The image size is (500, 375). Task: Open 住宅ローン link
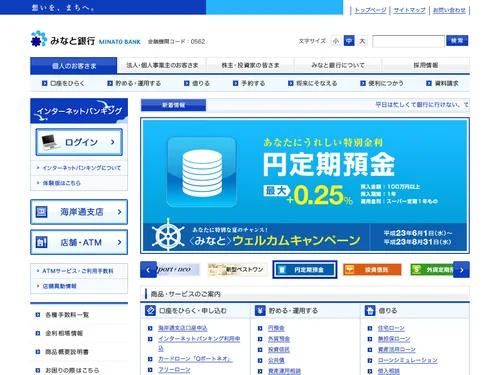(x=391, y=328)
